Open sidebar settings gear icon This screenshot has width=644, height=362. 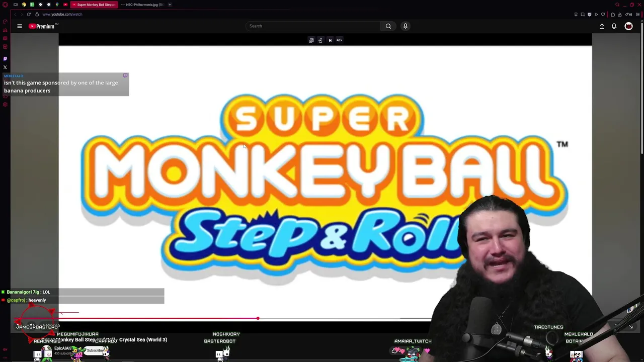[5, 104]
